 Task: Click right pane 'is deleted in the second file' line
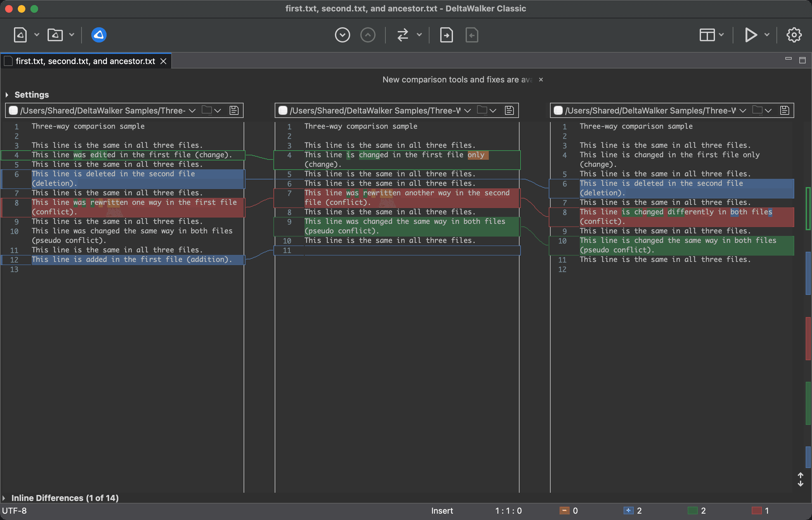coord(686,188)
